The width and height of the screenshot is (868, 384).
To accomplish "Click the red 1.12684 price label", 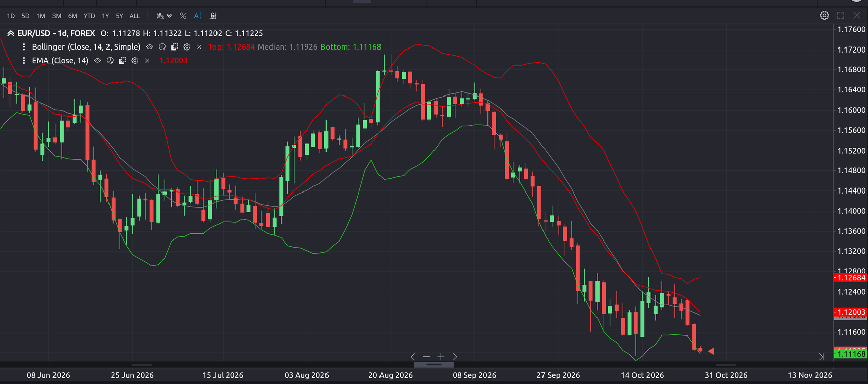I will (x=850, y=278).
